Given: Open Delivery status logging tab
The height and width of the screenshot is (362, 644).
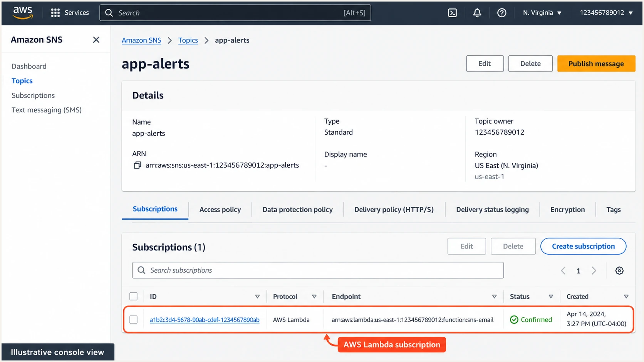Looking at the screenshot, I should coord(492,210).
